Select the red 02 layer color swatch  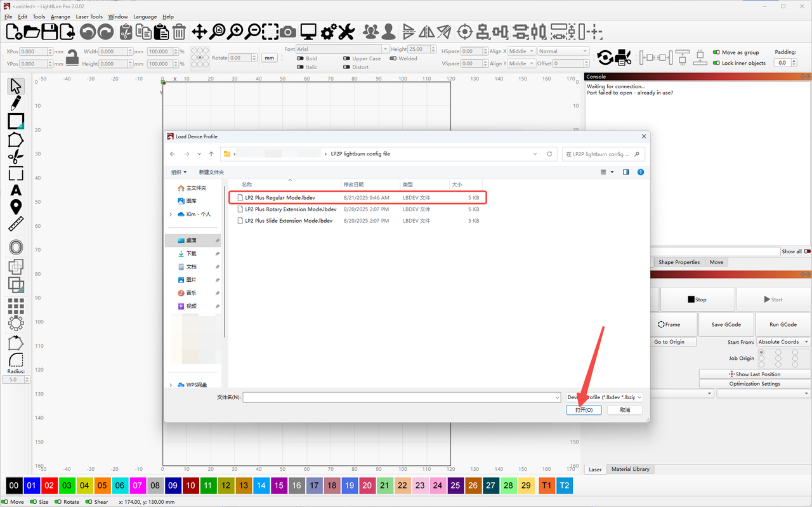click(49, 486)
